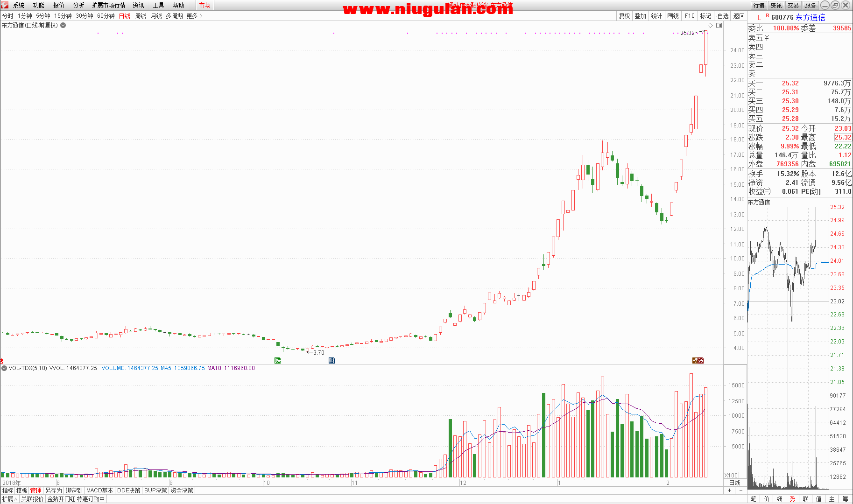The width and height of the screenshot is (853, 504).
Task: Select the 笔 tab in side panel
Action: (753, 499)
